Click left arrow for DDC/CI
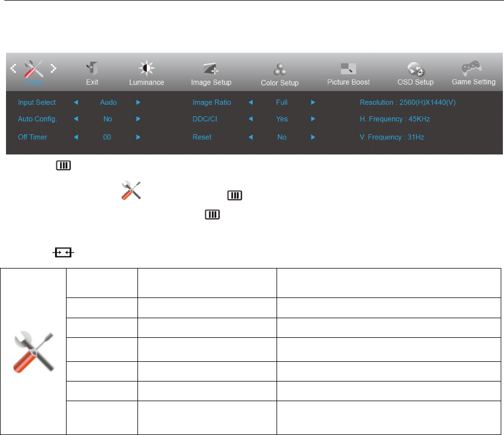This screenshot has width=504, height=435. (x=251, y=119)
